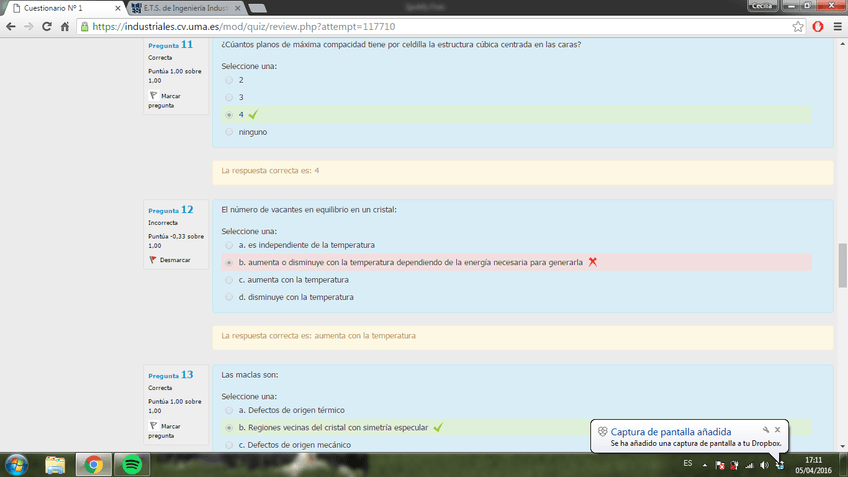
Task: Open the Opera extension icon in toolbar
Action: [817, 27]
